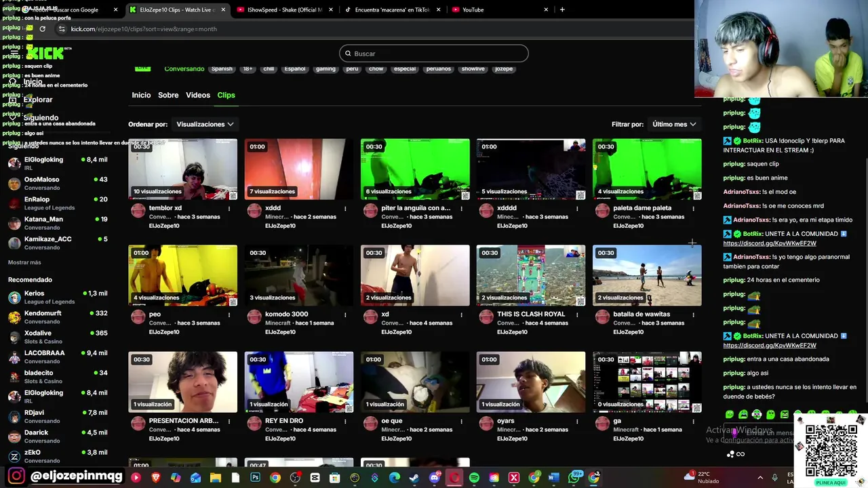Viewport: 868px width, 488px height.
Task: Click the 'showlive' tag
Action: (x=473, y=68)
